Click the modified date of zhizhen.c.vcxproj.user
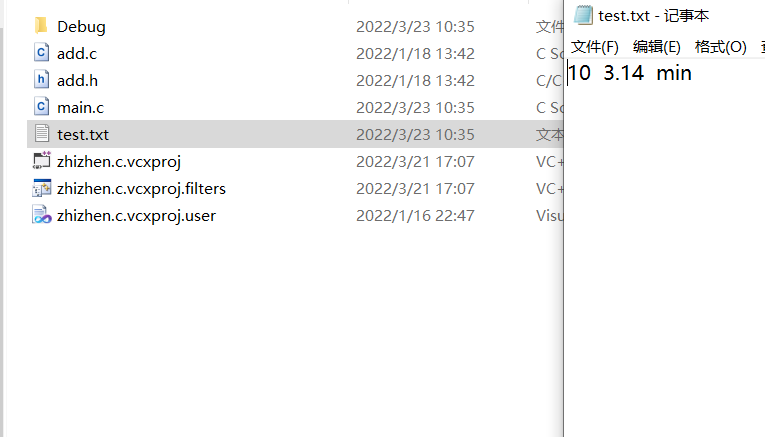The height and width of the screenshot is (437, 765). coord(415,216)
